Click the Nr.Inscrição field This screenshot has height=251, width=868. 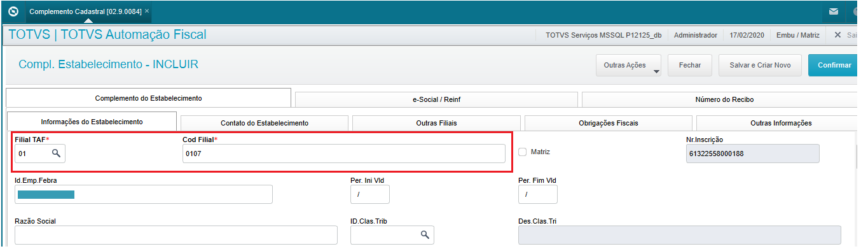(753, 154)
